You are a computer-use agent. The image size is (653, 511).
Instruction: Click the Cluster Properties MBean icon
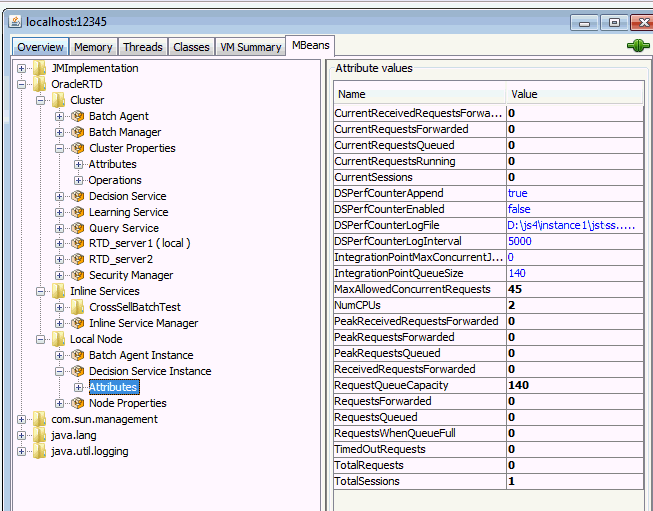point(77,148)
